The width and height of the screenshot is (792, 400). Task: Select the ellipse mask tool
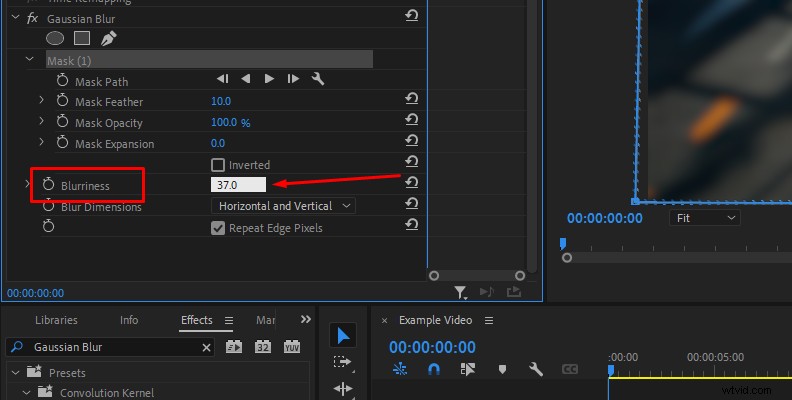point(55,38)
